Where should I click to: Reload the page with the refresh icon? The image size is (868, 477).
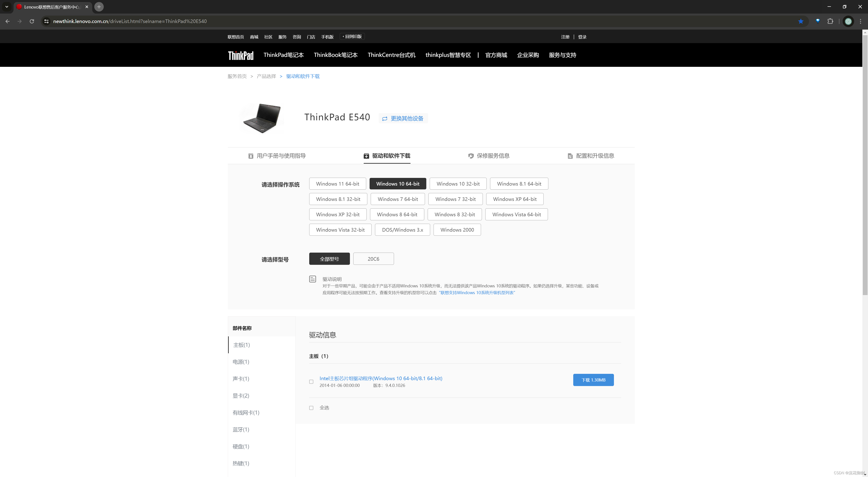32,21
